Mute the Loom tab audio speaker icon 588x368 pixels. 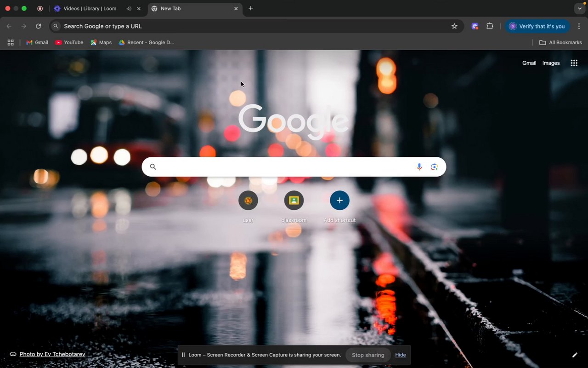129,8
